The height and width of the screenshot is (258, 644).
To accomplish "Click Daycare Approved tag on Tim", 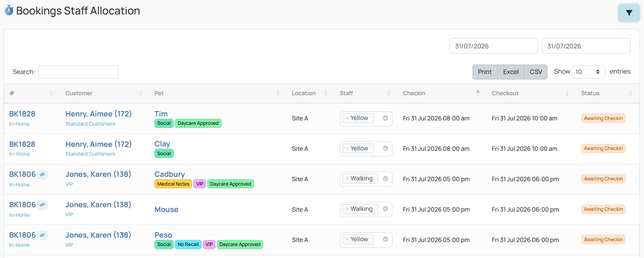I will click(x=198, y=123).
